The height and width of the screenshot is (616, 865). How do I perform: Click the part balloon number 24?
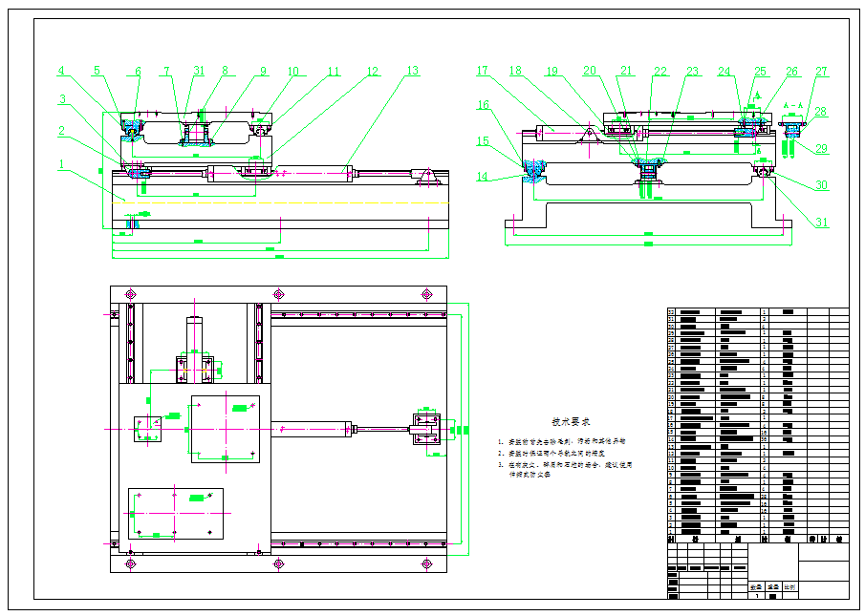(724, 71)
